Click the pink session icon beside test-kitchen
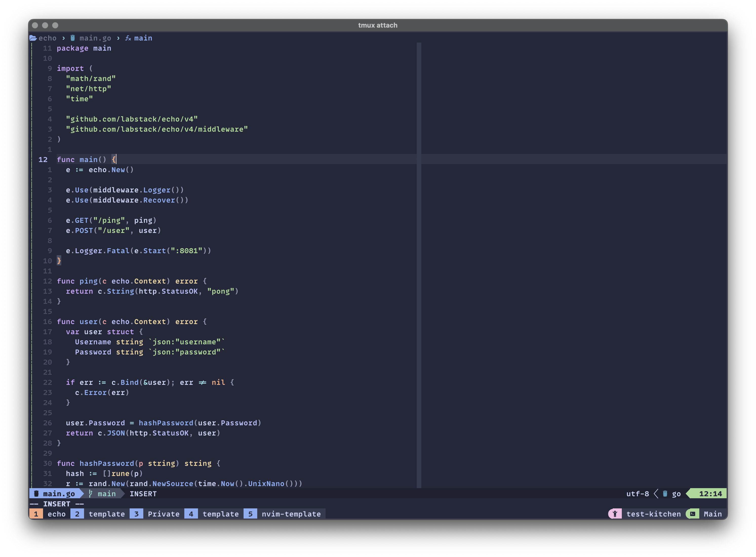 615,514
